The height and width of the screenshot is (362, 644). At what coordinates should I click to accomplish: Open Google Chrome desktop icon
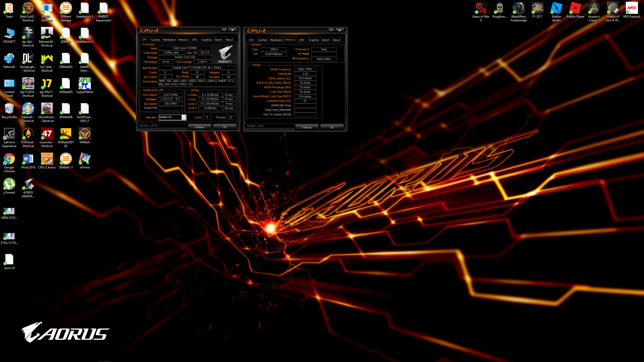(9, 163)
